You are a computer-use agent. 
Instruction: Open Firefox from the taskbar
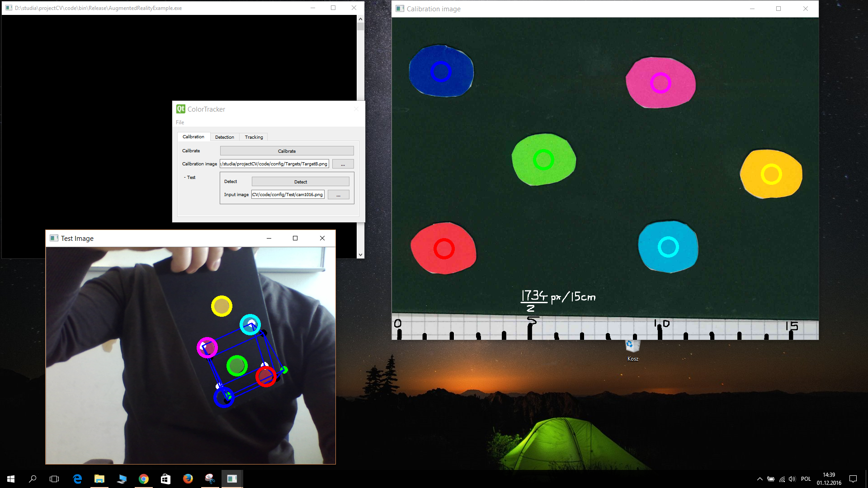tap(188, 479)
